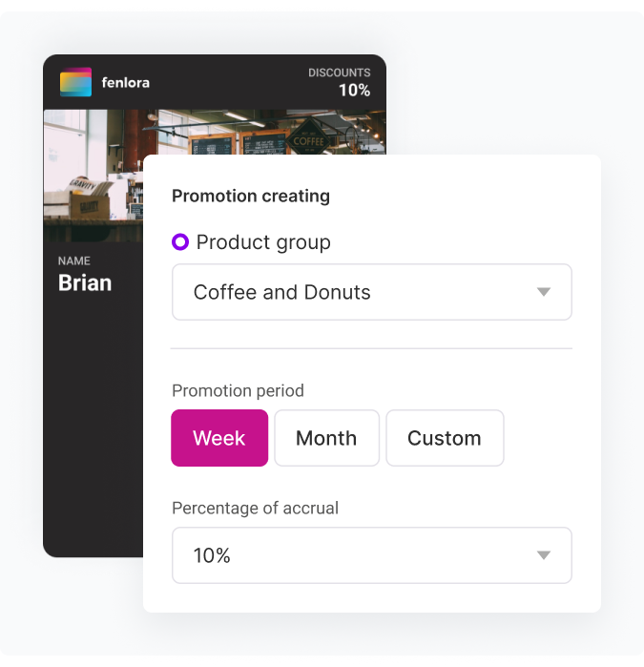Select the Product group radio button
The image size is (644, 667).
pyautogui.click(x=180, y=242)
